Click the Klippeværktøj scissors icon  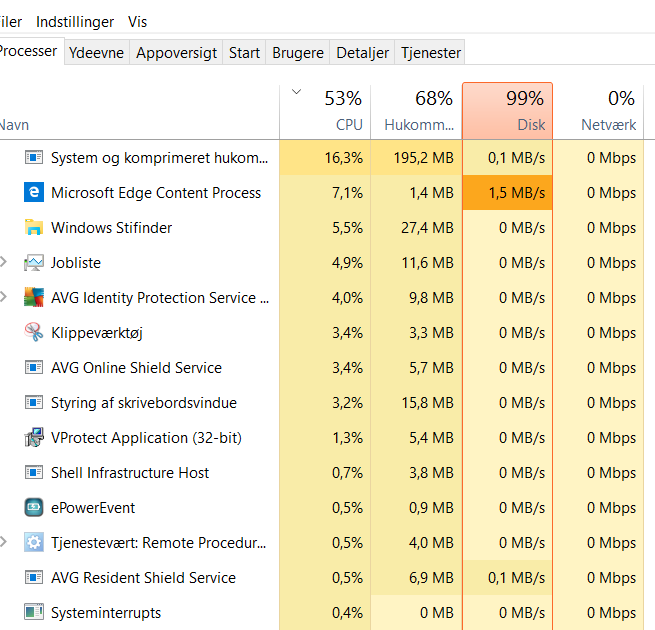point(34,333)
